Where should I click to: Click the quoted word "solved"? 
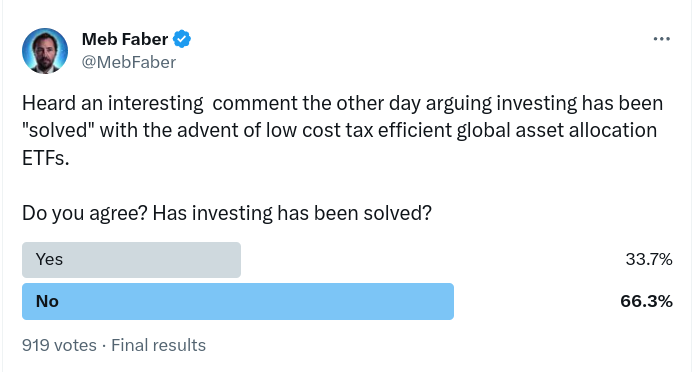tap(58, 130)
